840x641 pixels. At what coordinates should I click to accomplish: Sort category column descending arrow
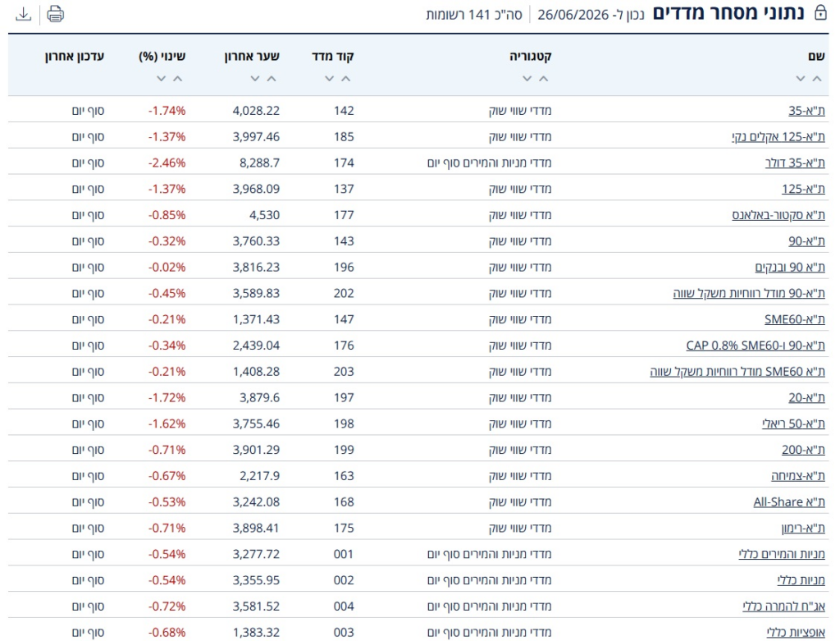[x=527, y=79]
